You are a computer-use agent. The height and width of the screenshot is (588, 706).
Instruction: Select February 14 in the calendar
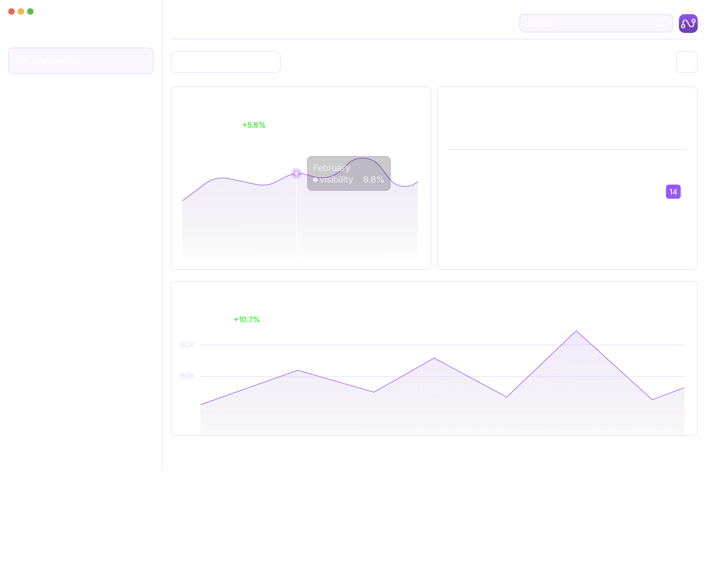click(x=673, y=192)
